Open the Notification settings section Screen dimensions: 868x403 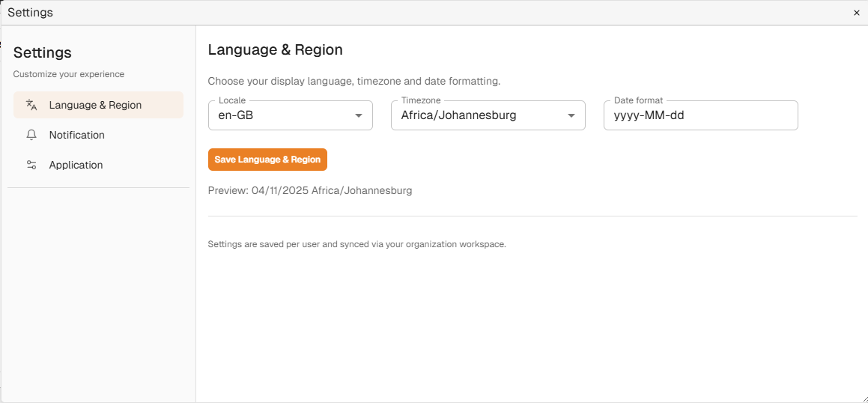point(76,135)
